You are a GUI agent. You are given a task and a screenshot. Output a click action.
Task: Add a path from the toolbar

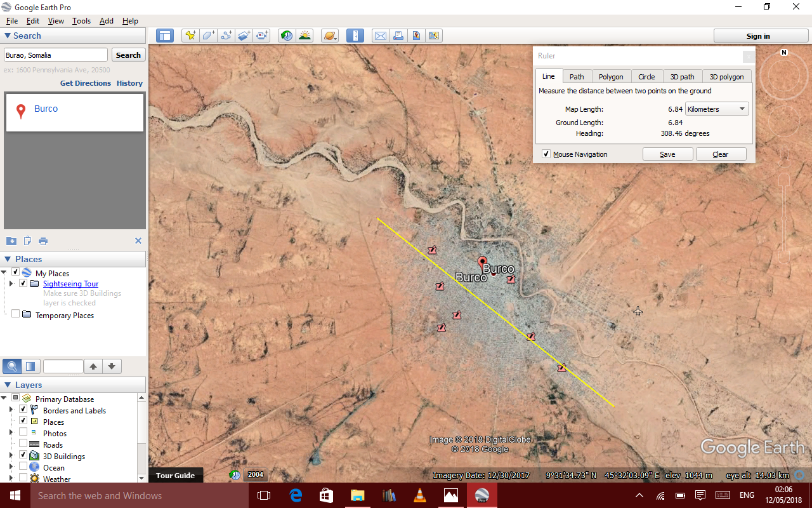coord(226,36)
